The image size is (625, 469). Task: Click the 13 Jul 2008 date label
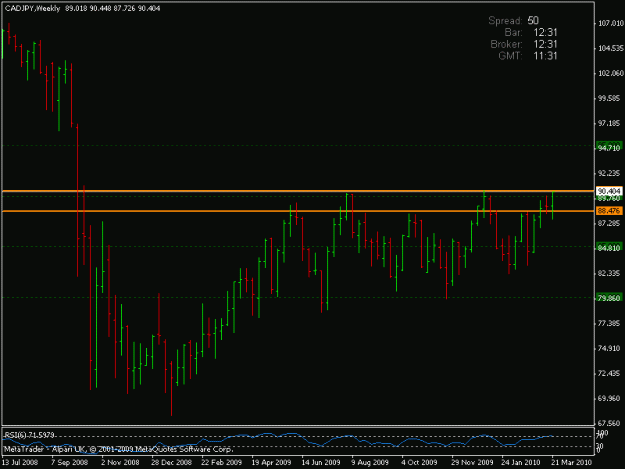click(20, 462)
